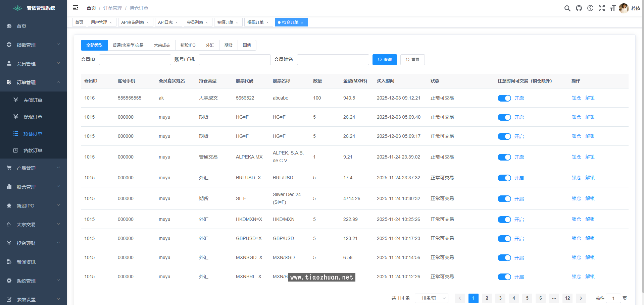Open the font size setting icon
Image resolution: width=644 pixels, height=305 pixels.
point(613,8)
